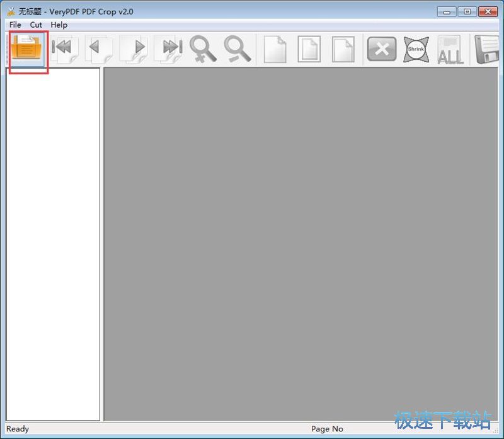504x439 pixels.
Task: Open the Cut menu
Action: 35,25
